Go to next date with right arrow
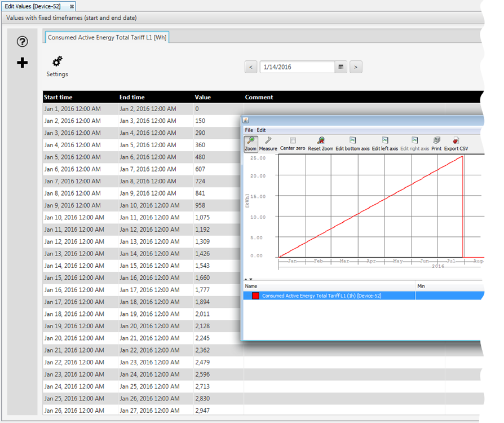Viewport: 504px width, 423px height. 356,67
